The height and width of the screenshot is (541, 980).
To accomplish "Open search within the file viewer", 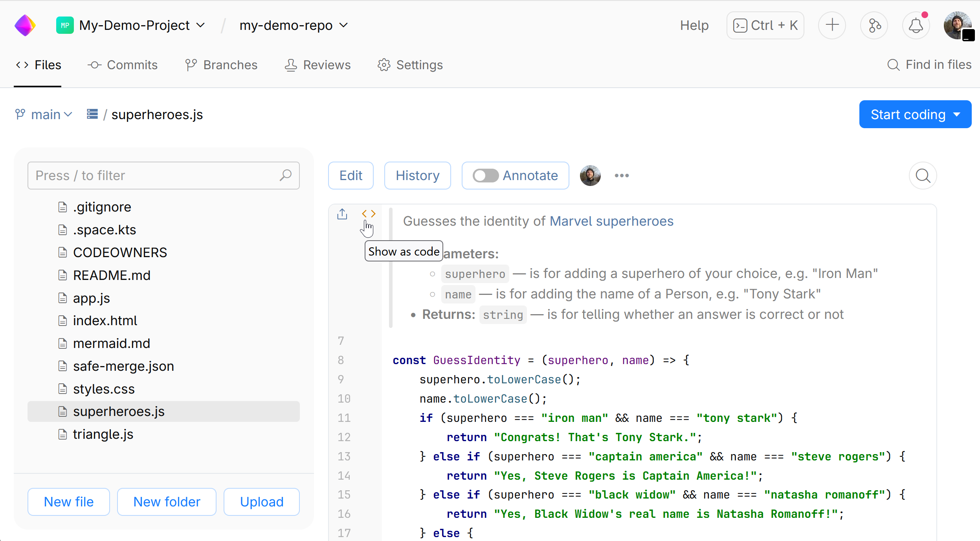I will pyautogui.click(x=922, y=175).
